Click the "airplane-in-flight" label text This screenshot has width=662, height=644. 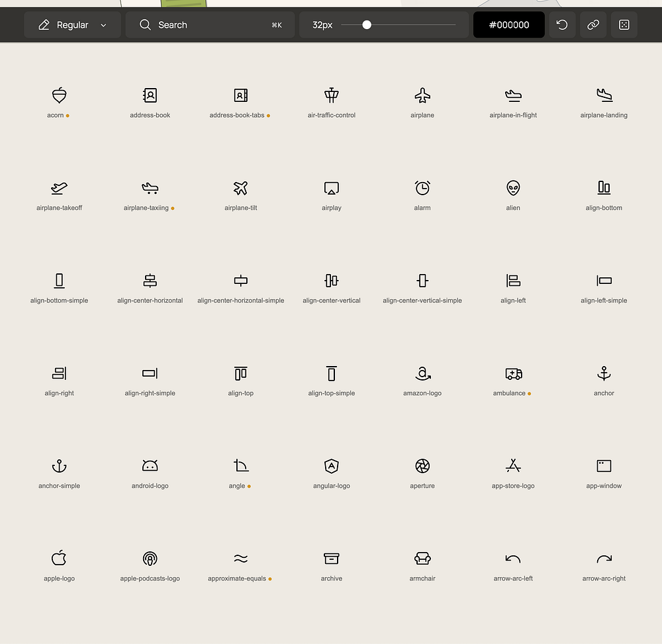click(x=513, y=115)
